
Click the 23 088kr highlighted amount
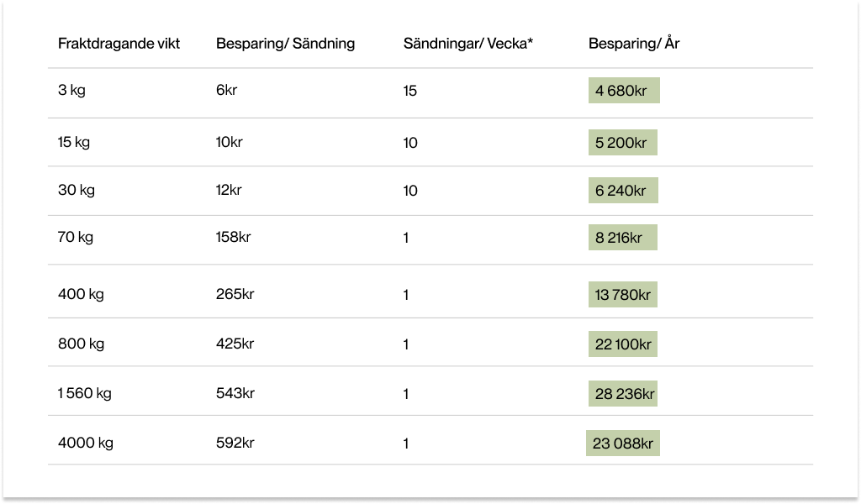tap(623, 444)
